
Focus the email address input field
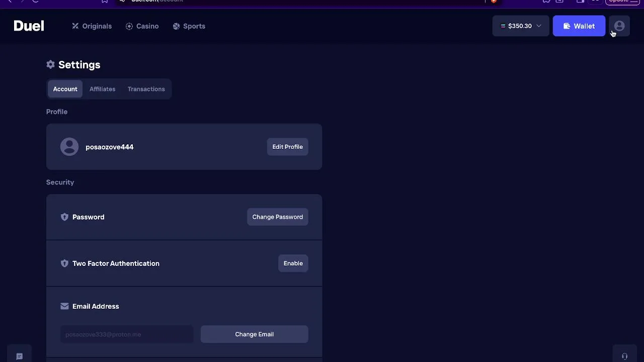click(127, 334)
